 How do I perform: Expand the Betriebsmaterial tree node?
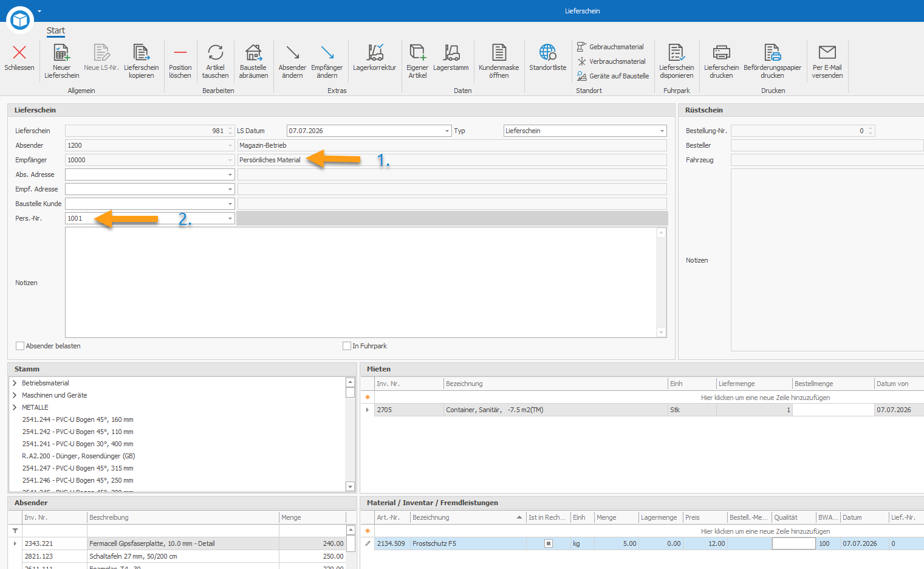pos(15,383)
